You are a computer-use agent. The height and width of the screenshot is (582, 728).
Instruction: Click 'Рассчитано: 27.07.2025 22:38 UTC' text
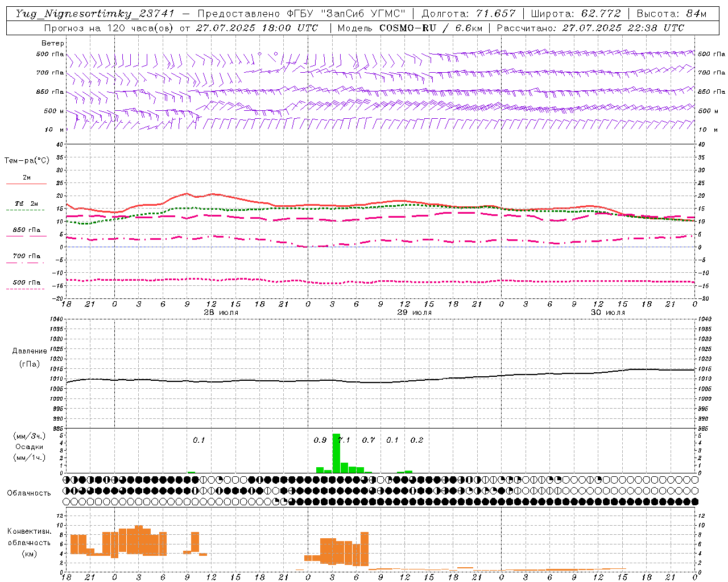click(x=590, y=28)
